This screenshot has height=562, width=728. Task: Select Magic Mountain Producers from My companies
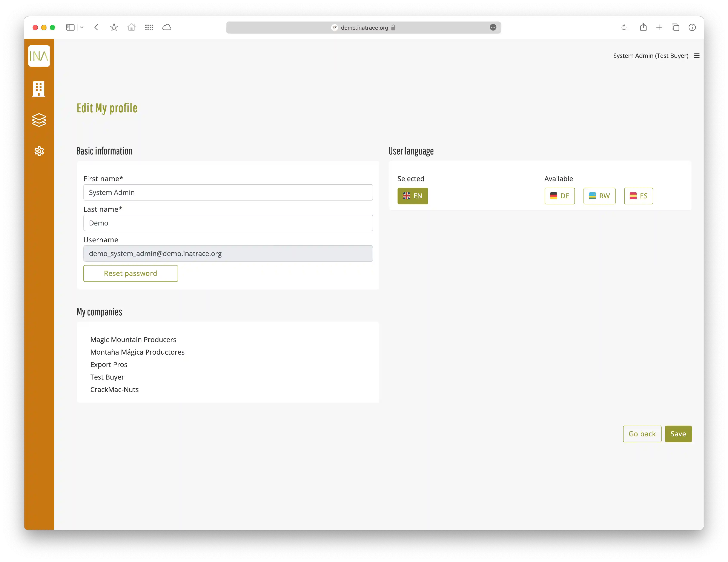tap(133, 340)
